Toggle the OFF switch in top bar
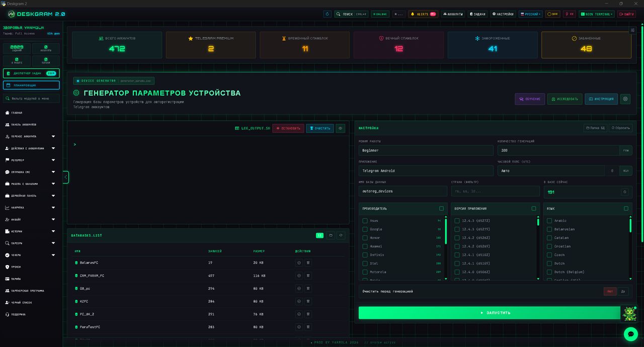644x347 pixels. (x=552, y=14)
